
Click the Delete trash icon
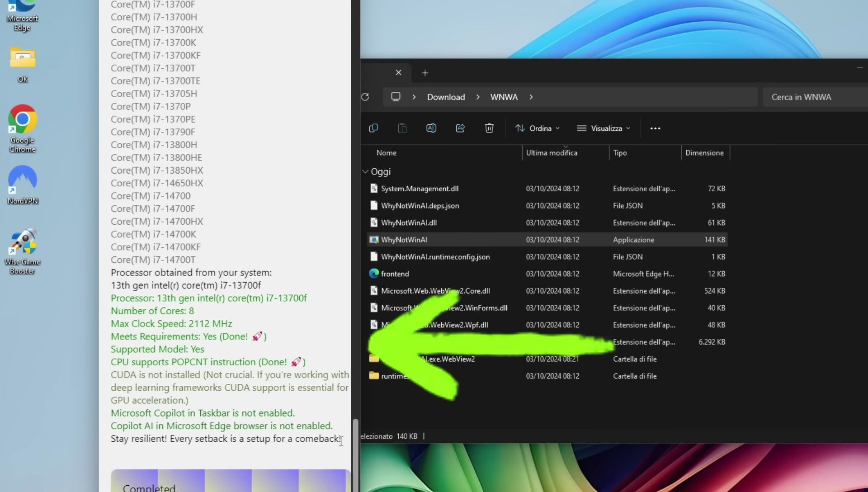[489, 128]
